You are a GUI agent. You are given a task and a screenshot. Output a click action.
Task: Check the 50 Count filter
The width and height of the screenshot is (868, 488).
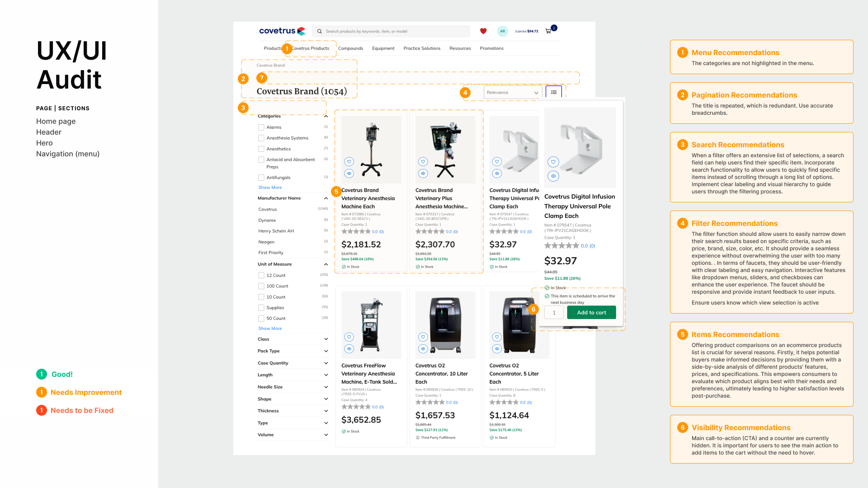point(261,319)
